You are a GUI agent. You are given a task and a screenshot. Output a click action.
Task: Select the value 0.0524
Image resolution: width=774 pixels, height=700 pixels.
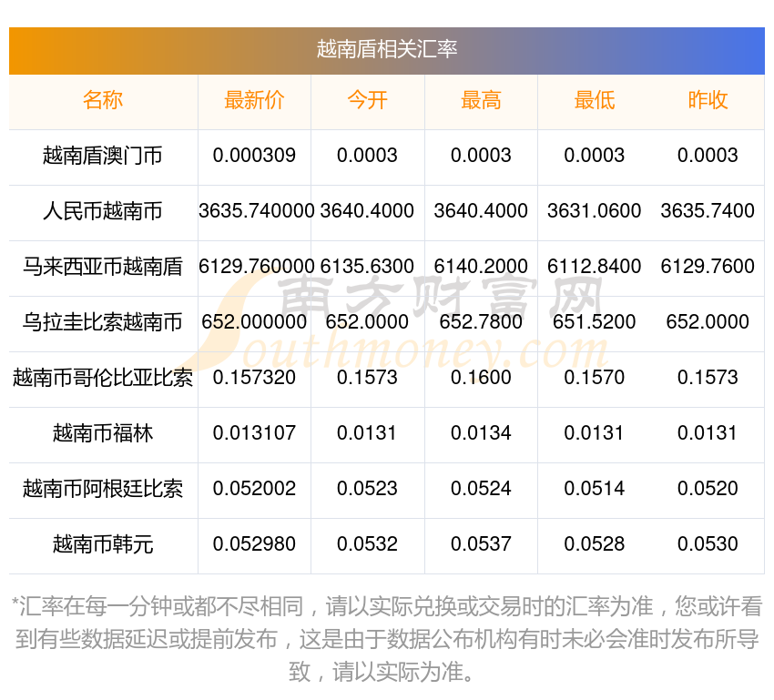point(481,489)
